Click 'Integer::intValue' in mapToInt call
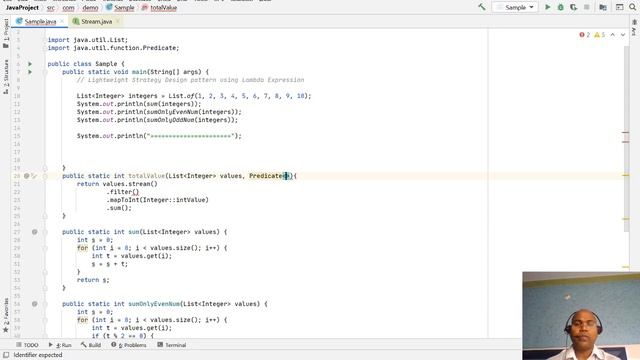 coord(173,200)
